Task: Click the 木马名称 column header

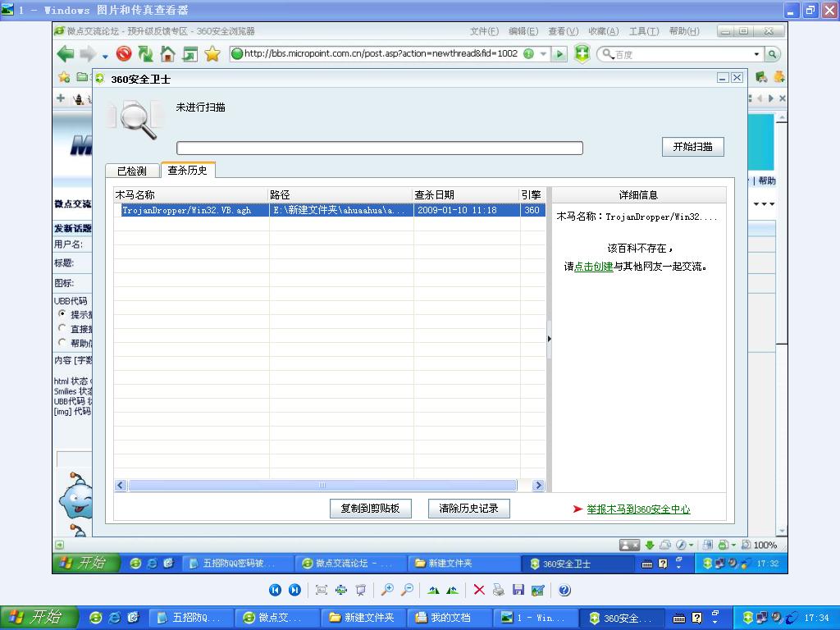Action: pyautogui.click(x=190, y=194)
